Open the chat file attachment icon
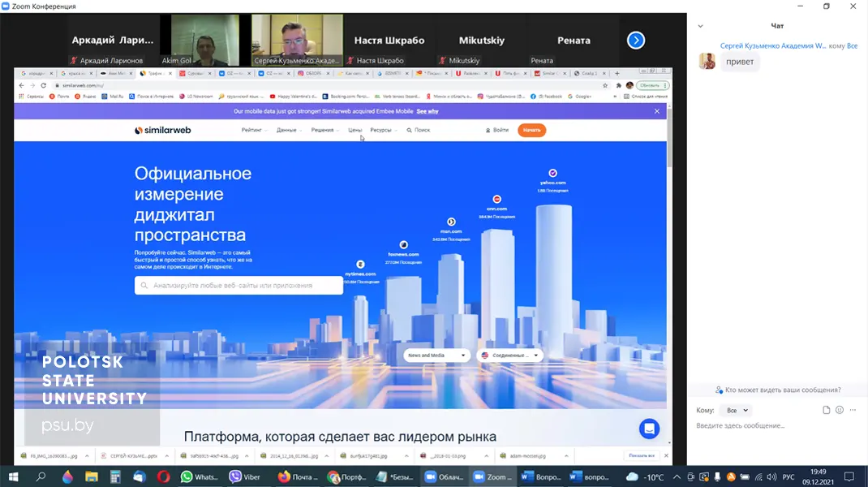 (826, 410)
